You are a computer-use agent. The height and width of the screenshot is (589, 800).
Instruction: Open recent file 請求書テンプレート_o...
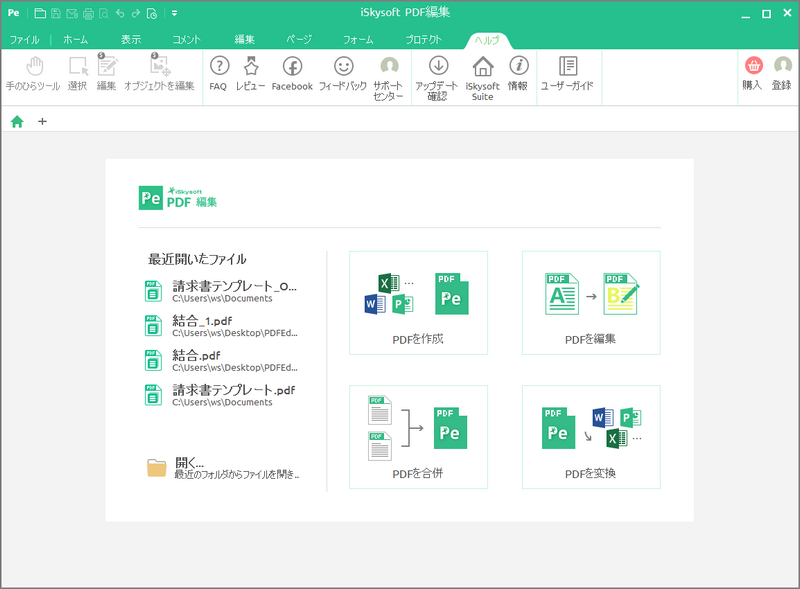pyautogui.click(x=221, y=291)
